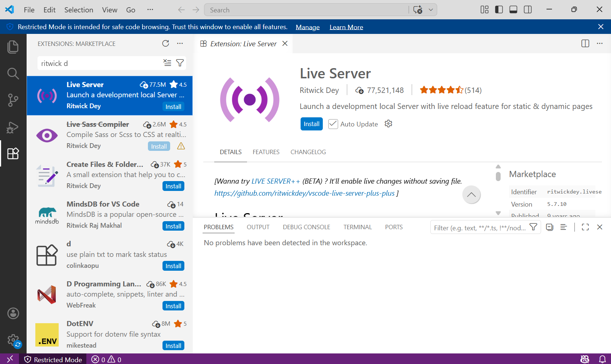This screenshot has height=364, width=611.
Task: Click the scroll-to-top arrow button
Action: 471,195
